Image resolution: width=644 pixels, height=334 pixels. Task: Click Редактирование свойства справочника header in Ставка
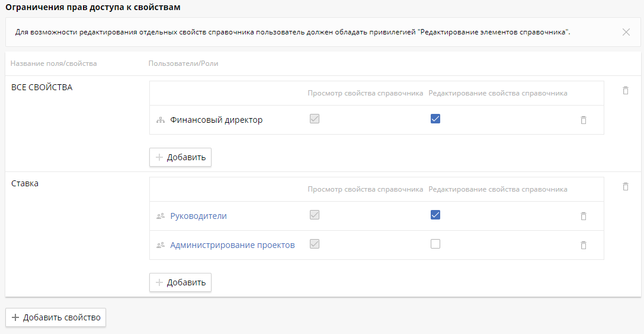[498, 189]
